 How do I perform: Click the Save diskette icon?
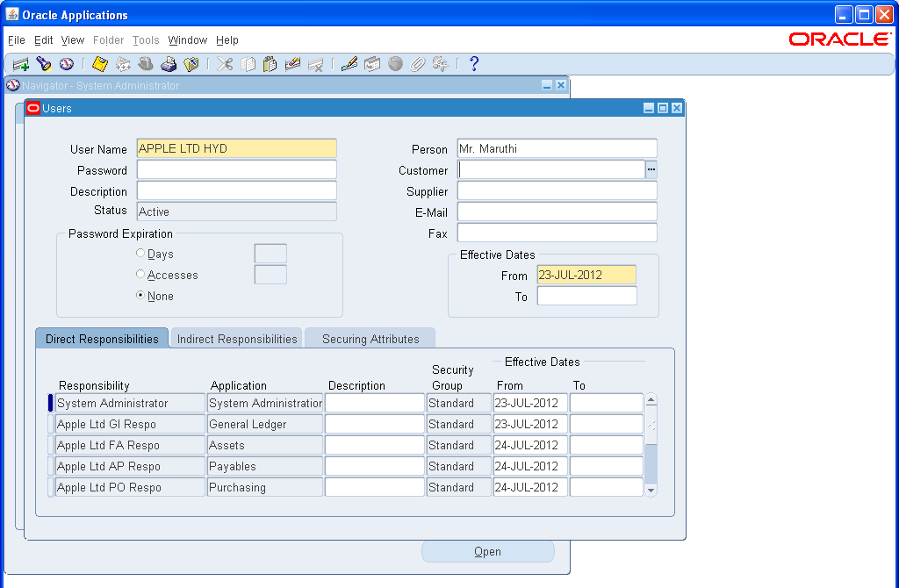pos(98,63)
